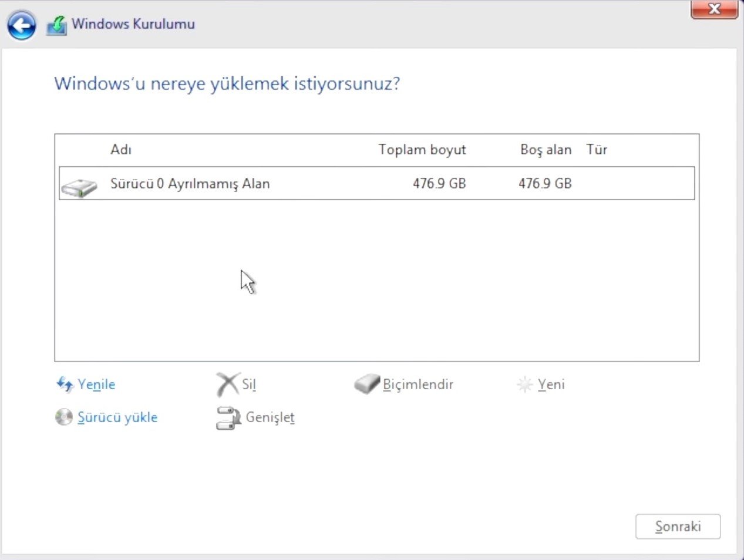The image size is (744, 560).
Task: Click the Windows Kurulumu title text
Action: click(x=133, y=24)
